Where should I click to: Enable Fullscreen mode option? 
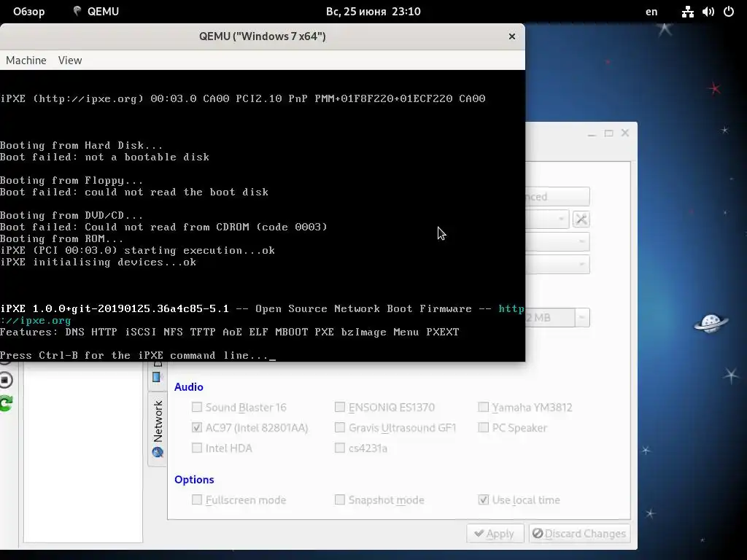tap(197, 499)
